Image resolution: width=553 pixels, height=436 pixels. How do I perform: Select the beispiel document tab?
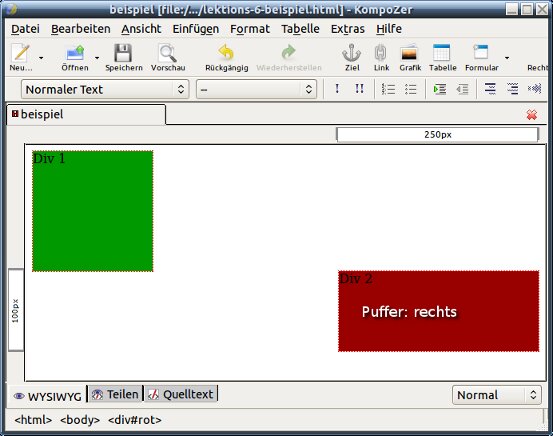coord(86,114)
